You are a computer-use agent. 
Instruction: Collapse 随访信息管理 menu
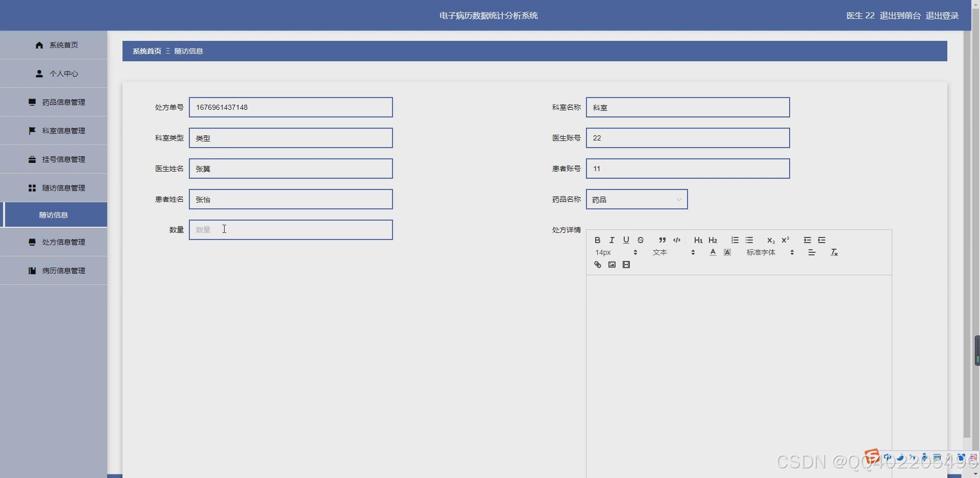(54, 188)
